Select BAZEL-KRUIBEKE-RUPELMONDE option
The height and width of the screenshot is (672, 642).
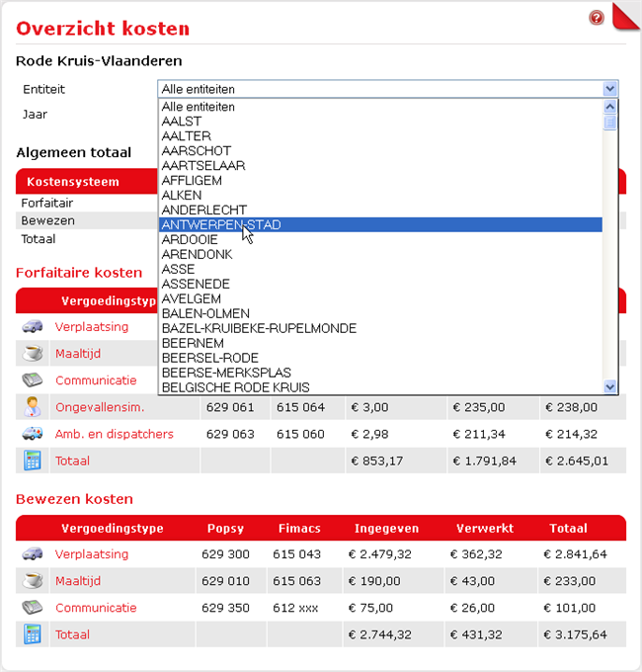point(380,328)
